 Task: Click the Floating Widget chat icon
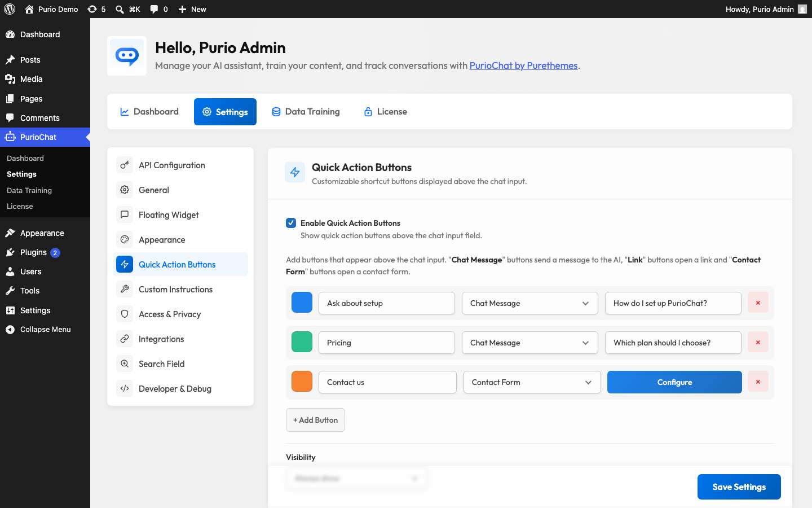(x=125, y=214)
